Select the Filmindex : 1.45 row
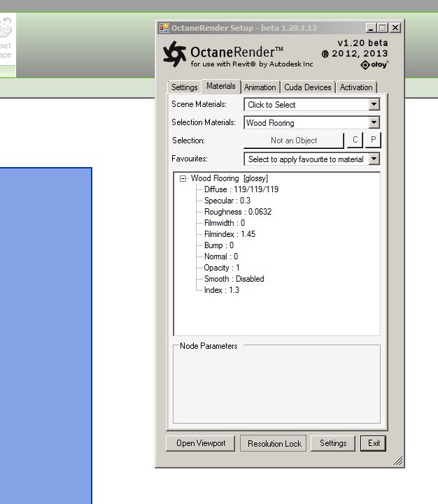Screen dimensions: 438x504 tap(229, 234)
